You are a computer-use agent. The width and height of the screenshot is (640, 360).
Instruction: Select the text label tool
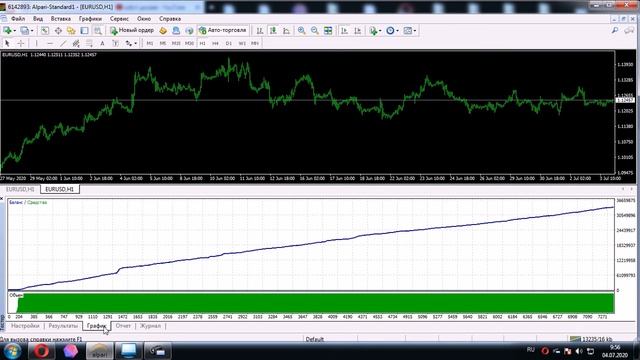pos(116,43)
